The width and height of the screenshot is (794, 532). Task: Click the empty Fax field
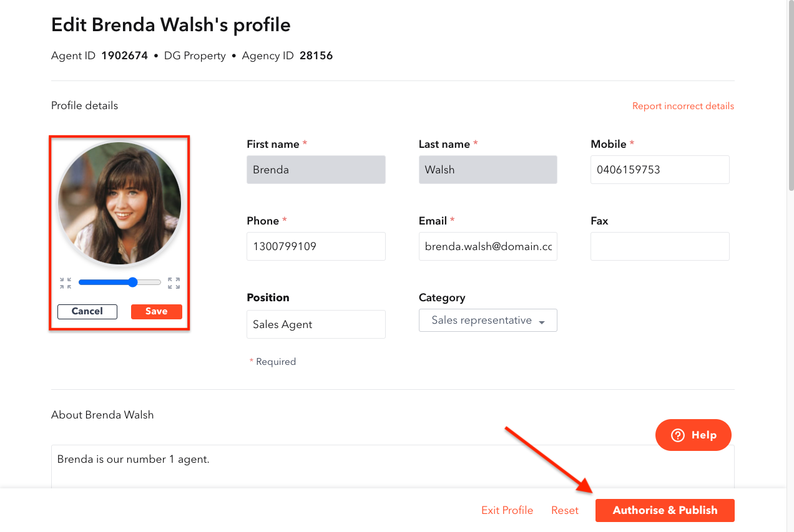pos(660,246)
